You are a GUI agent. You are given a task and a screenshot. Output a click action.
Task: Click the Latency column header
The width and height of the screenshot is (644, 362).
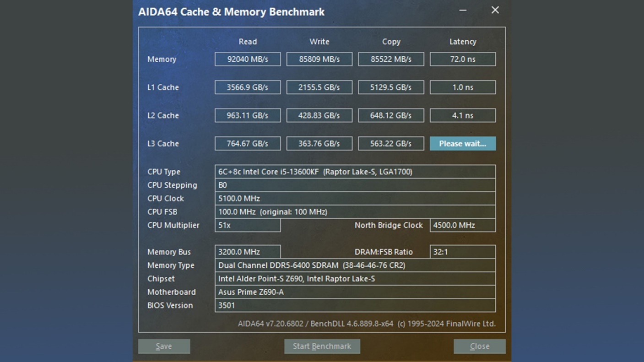pyautogui.click(x=463, y=42)
